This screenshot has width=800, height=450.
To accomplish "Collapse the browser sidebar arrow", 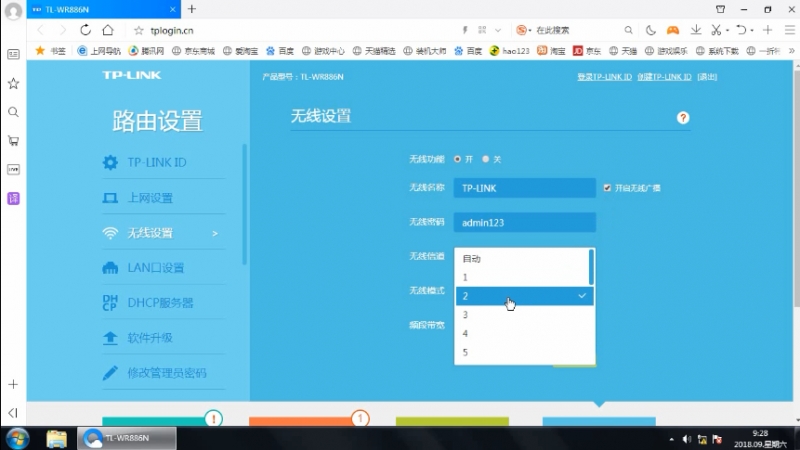I will [x=13, y=413].
